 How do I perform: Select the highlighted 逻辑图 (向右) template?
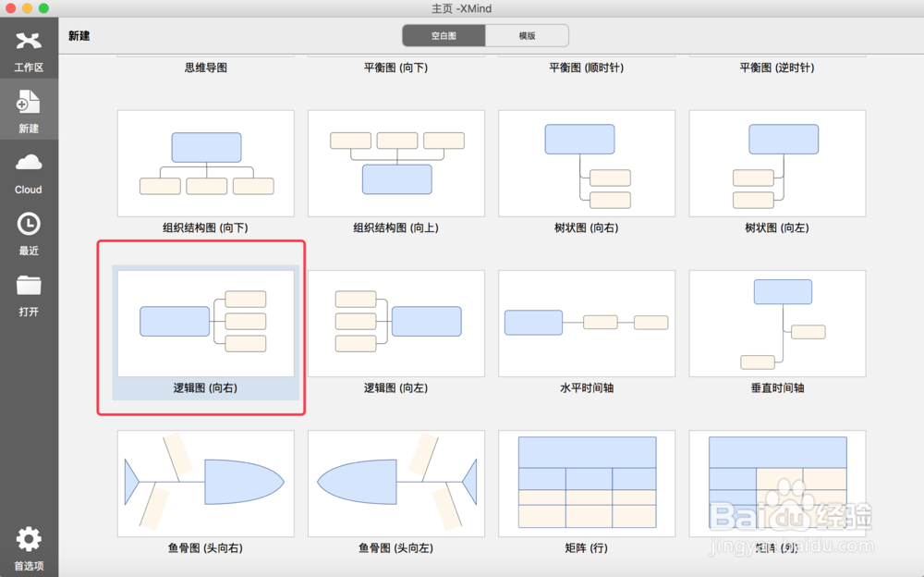205,322
